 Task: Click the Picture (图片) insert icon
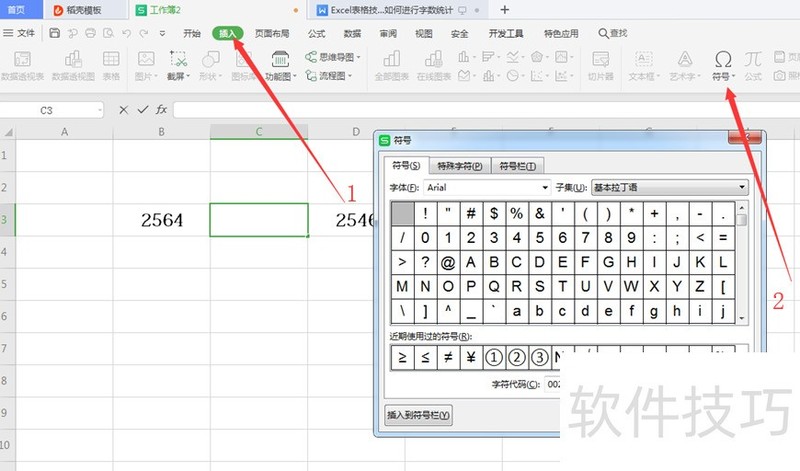coord(146,66)
